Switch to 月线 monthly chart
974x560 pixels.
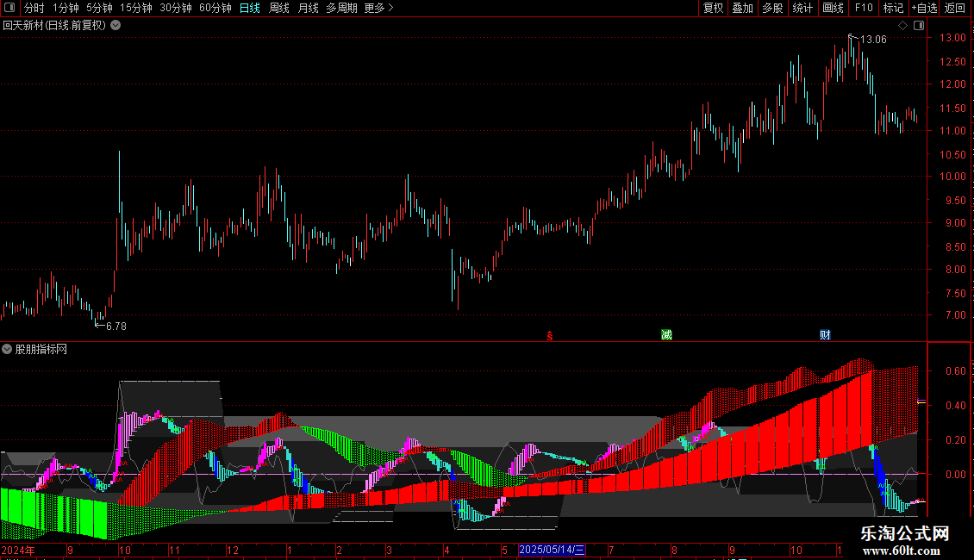[308, 8]
